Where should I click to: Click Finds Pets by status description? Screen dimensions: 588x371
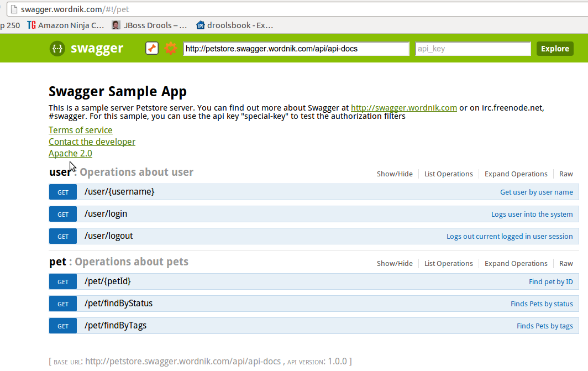(542, 304)
